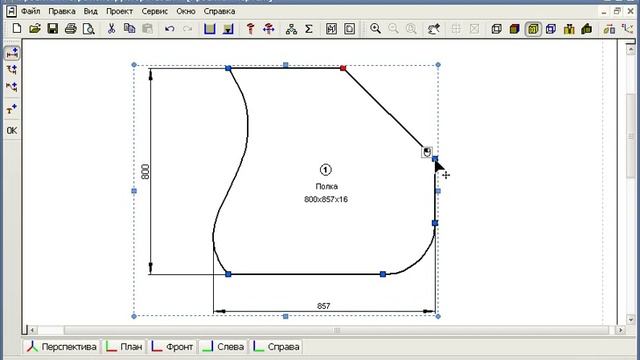This screenshot has width=640, height=360.
Task: Click the Sigma summary icon
Action: (x=309, y=29)
